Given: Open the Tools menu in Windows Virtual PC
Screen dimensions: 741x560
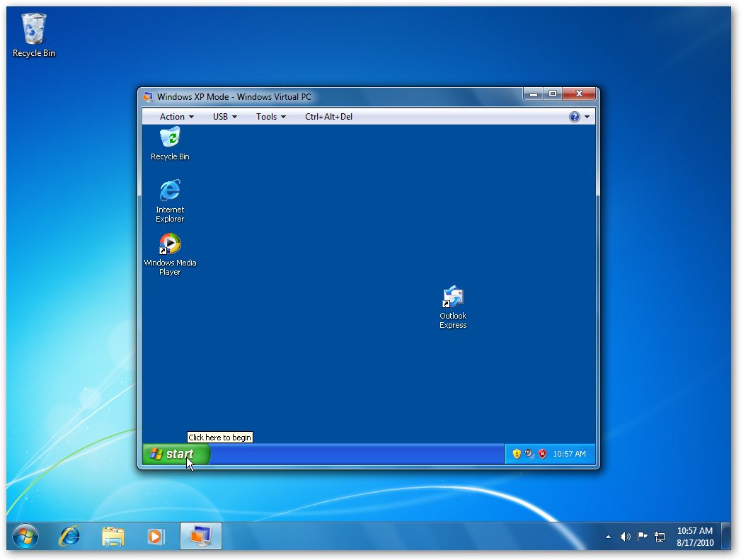Looking at the screenshot, I should [x=268, y=116].
